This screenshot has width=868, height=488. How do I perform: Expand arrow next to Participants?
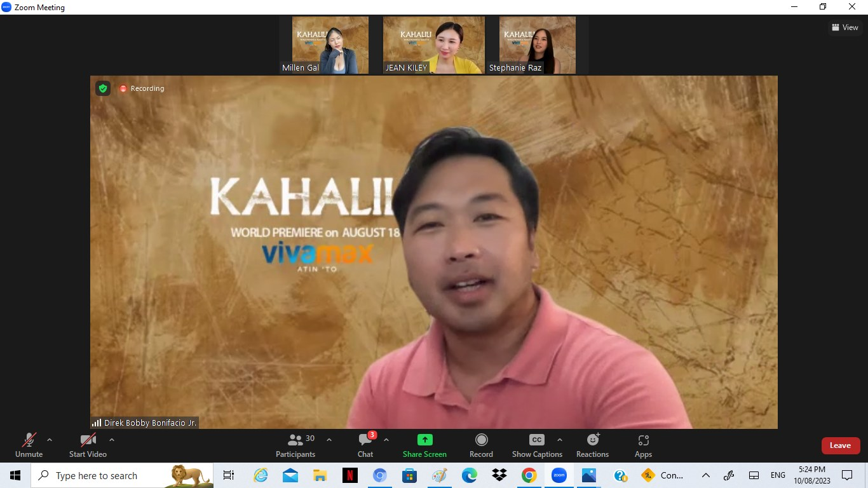point(329,440)
